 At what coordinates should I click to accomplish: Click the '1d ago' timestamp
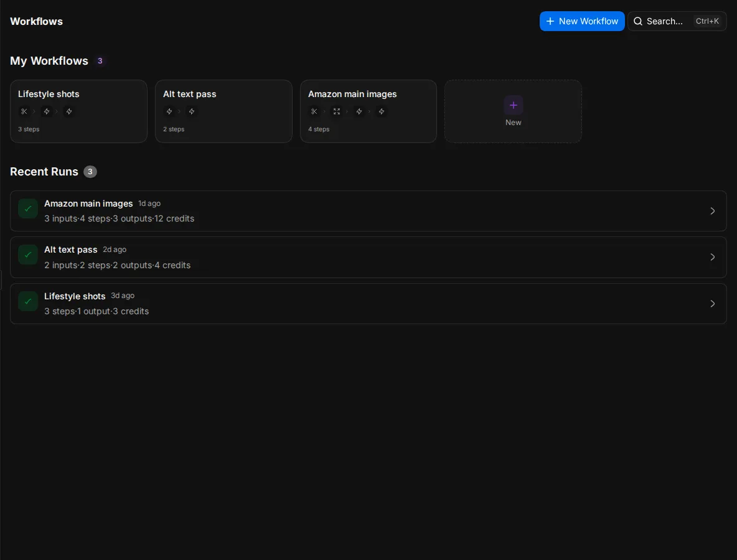(x=149, y=203)
